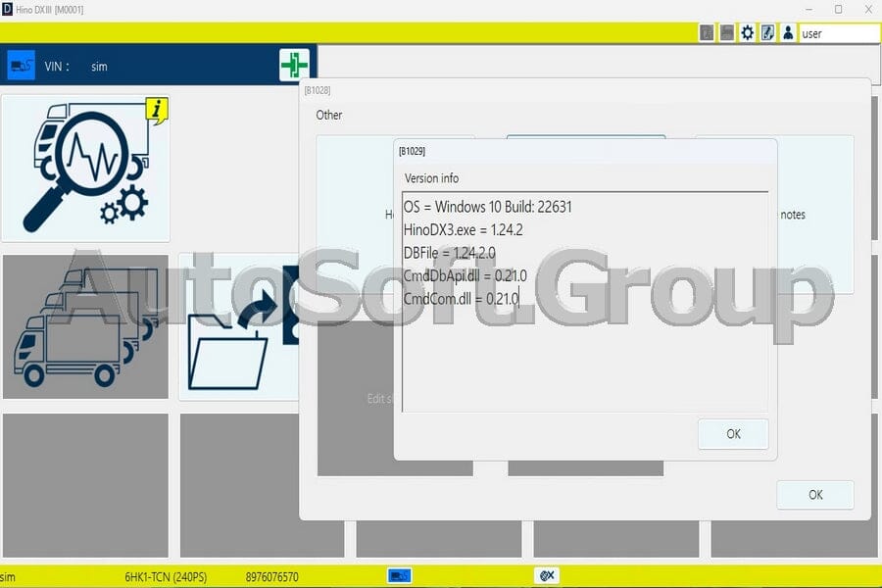Image resolution: width=882 pixels, height=588 pixels.
Task: Close the Hino DX III window
Action: [x=868, y=10]
